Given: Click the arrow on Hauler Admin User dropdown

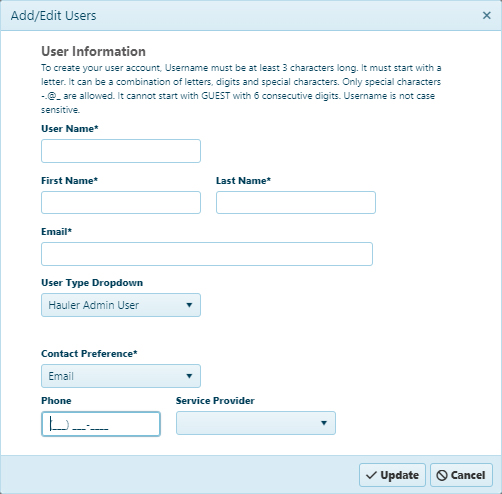Looking at the screenshot, I should point(189,305).
